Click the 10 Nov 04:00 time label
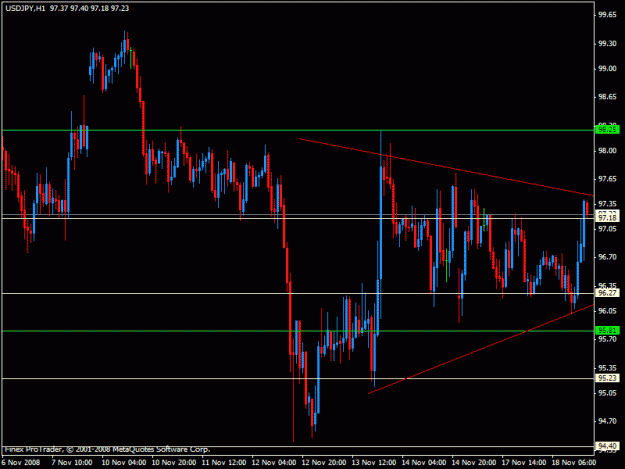 [124, 463]
